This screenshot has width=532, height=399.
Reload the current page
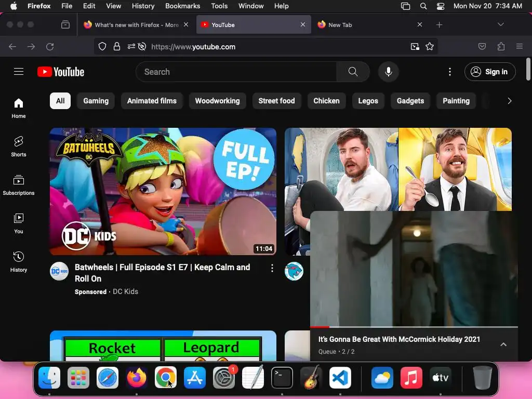tap(50, 46)
